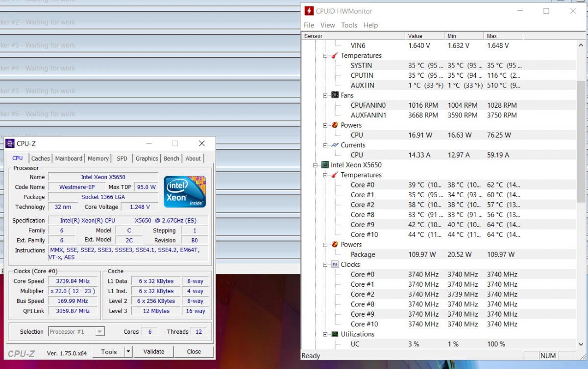
Task: Collapse the Fans tree node
Action: tap(325, 95)
